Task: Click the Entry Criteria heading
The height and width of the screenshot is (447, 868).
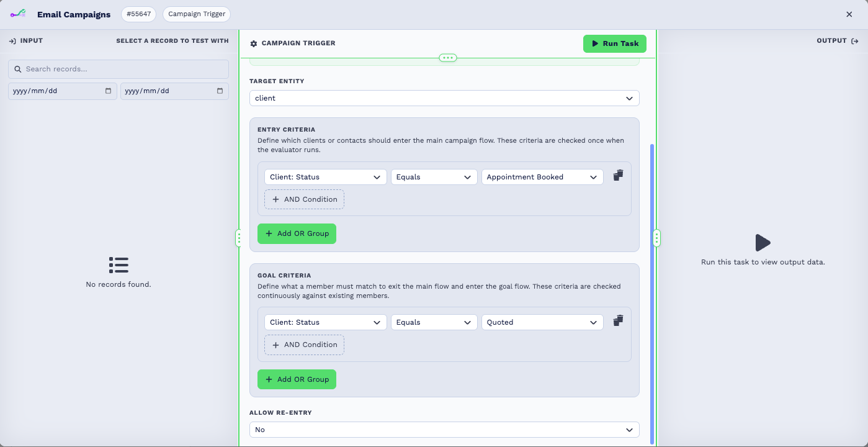Action: click(x=287, y=130)
